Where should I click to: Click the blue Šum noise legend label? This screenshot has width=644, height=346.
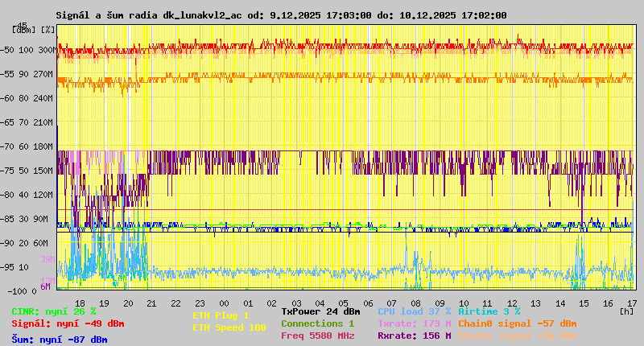(60, 340)
